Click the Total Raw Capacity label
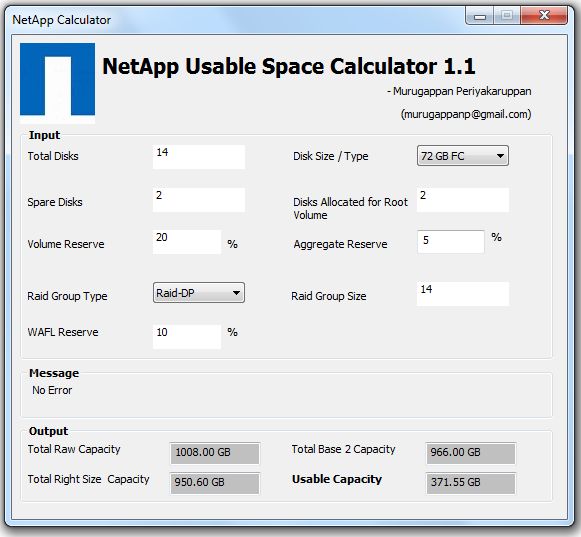This screenshot has height=537, width=581. pos(74,449)
